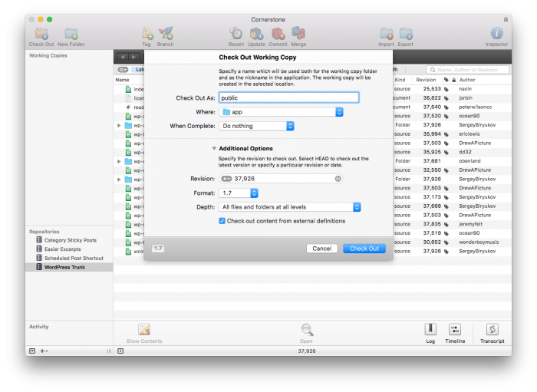537x392 pixels.
Task: Click the Branch toolbar icon
Action: [x=166, y=34]
